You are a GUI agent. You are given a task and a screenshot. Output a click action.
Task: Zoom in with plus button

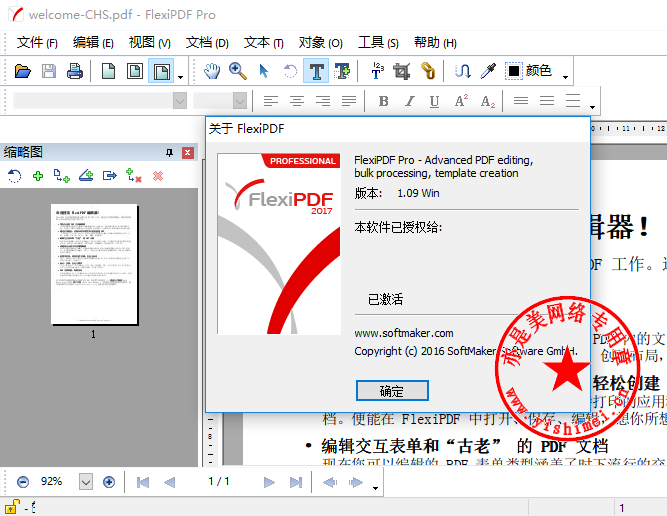pyautogui.click(x=109, y=482)
